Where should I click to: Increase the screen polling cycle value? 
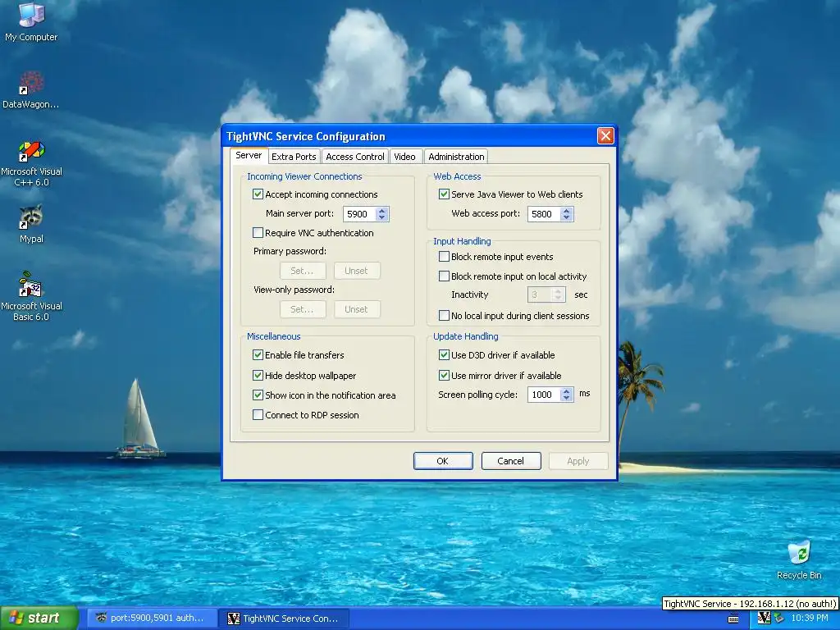(x=567, y=391)
